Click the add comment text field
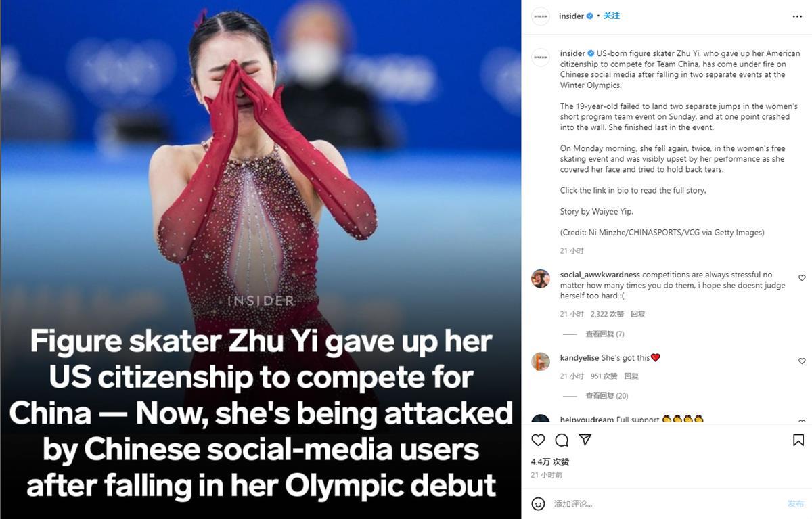 click(x=667, y=504)
